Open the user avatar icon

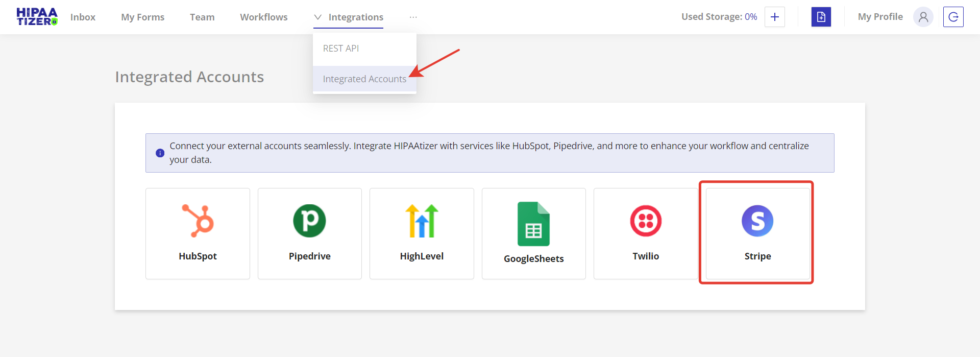[x=923, y=17]
